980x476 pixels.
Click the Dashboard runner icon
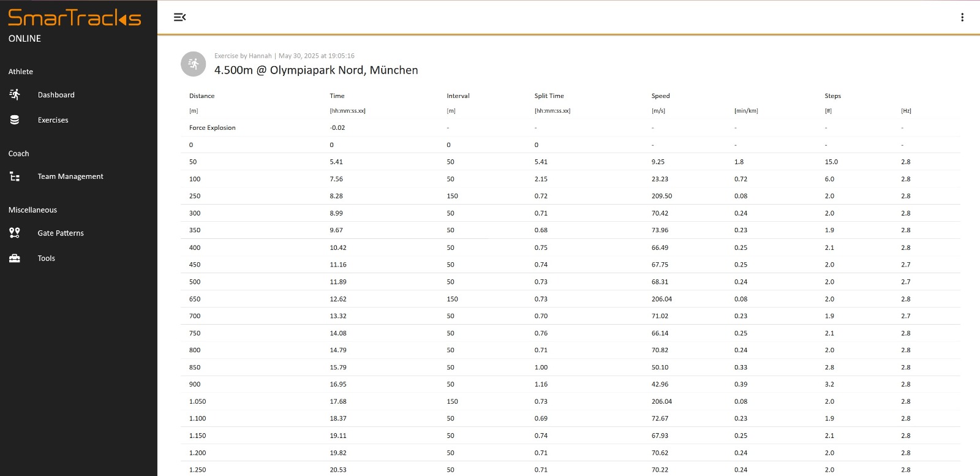[x=15, y=94]
